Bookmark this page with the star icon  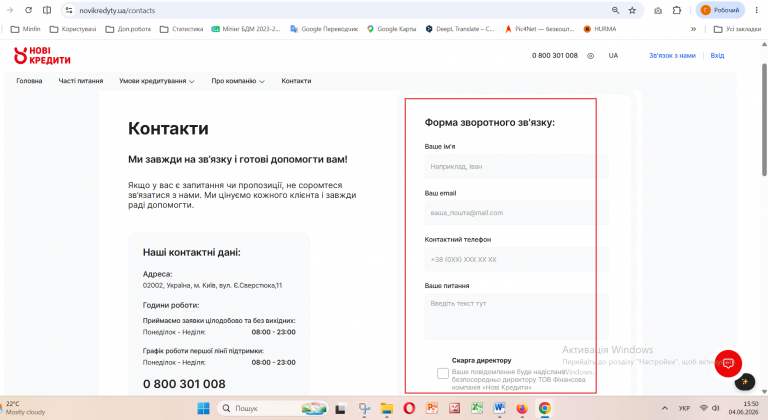(632, 10)
